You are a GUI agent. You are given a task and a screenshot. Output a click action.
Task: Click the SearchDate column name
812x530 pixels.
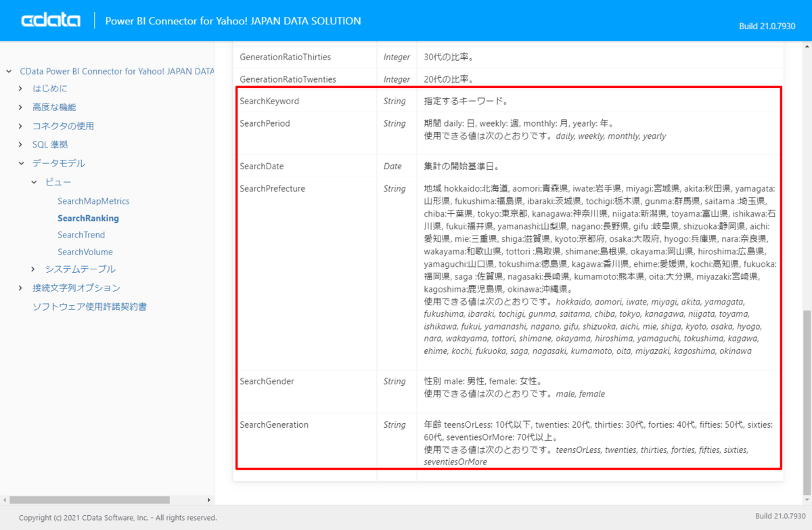[x=262, y=166]
